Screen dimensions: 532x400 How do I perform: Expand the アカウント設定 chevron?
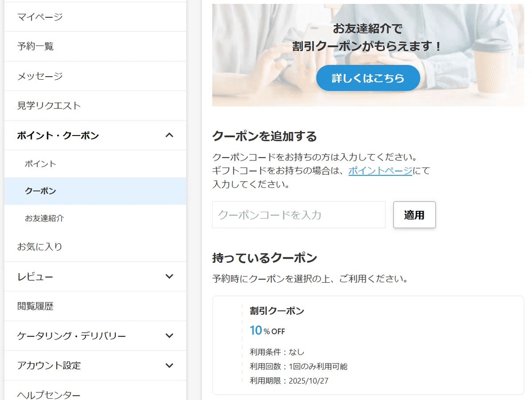169,365
